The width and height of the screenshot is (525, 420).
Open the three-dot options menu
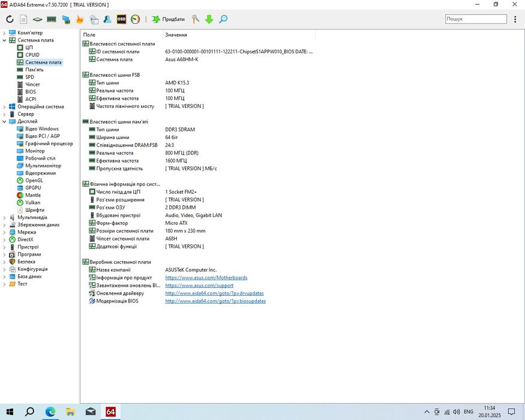point(515,19)
